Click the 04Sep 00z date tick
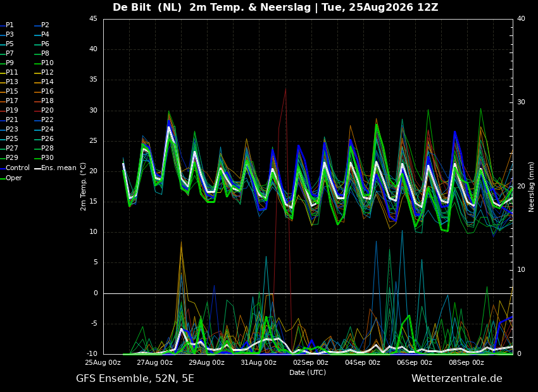Screen dimensions: 538x392 pyautogui.click(x=362, y=362)
